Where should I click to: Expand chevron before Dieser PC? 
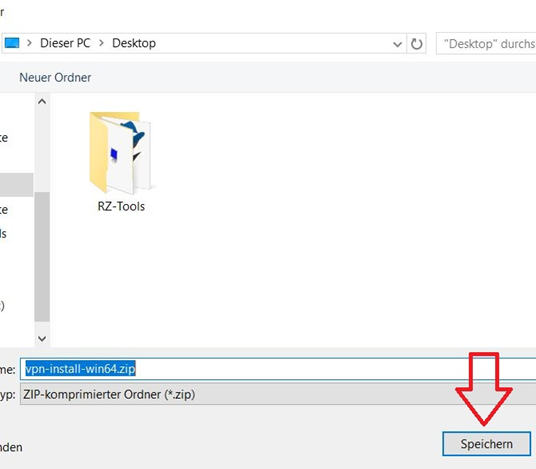[x=29, y=43]
